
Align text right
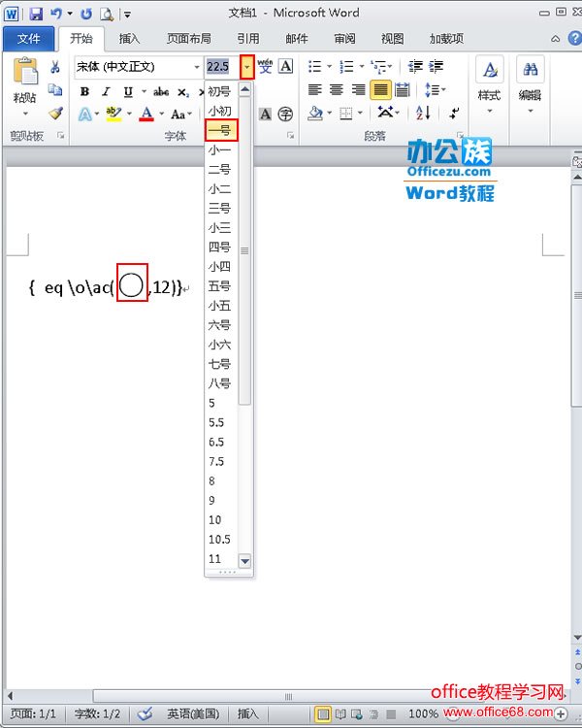click(358, 89)
